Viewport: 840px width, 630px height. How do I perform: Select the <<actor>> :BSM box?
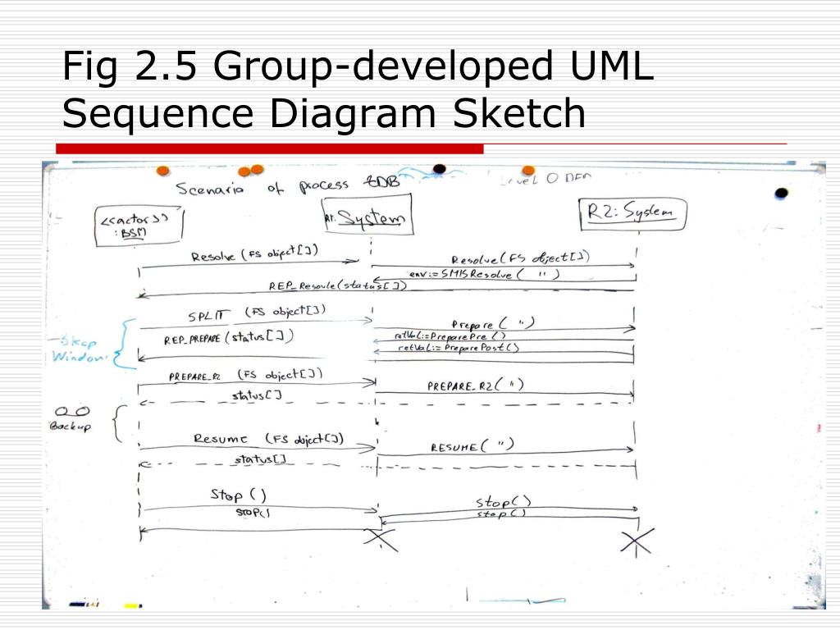(x=139, y=226)
